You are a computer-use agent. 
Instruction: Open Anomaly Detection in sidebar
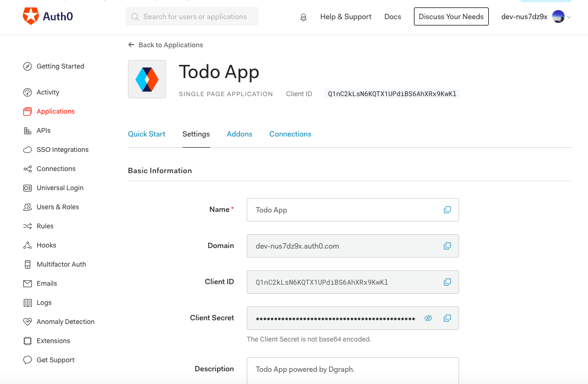[66, 322]
